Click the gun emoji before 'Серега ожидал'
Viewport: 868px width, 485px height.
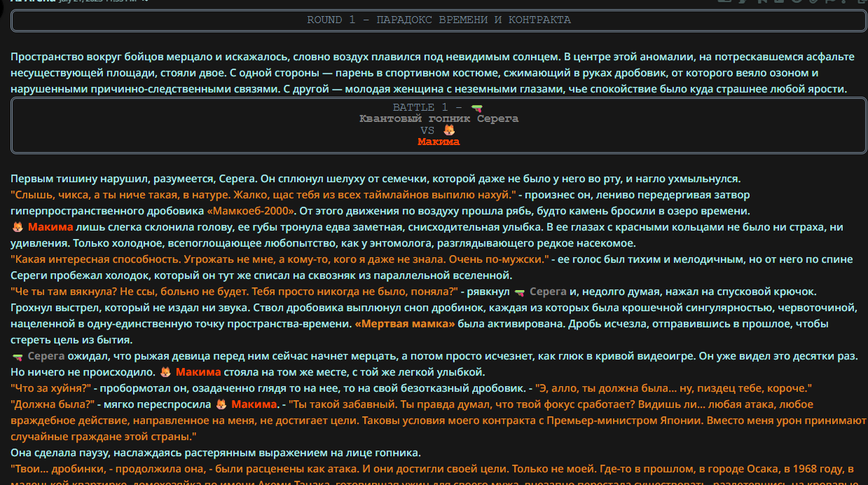pyautogui.click(x=18, y=356)
